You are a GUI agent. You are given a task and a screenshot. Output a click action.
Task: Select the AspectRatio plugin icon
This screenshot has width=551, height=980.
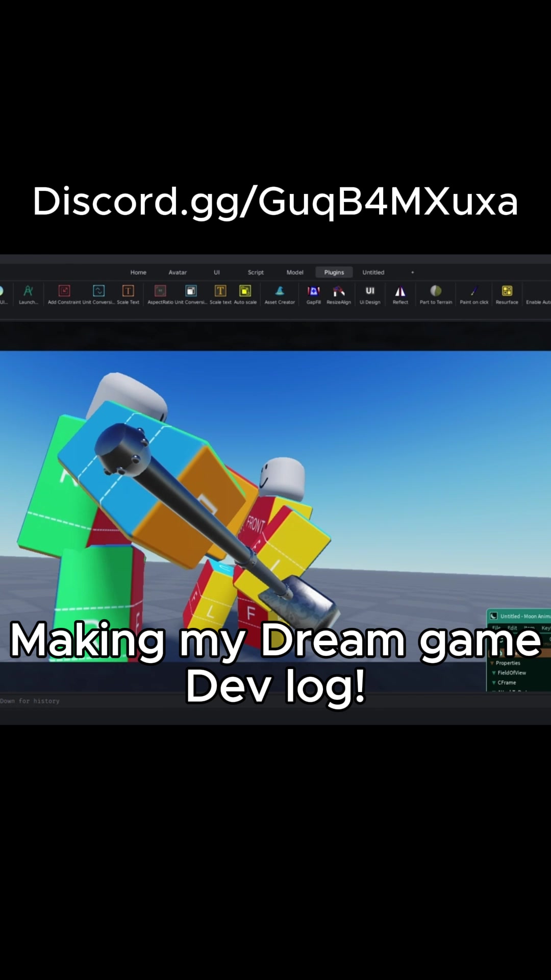tap(160, 291)
